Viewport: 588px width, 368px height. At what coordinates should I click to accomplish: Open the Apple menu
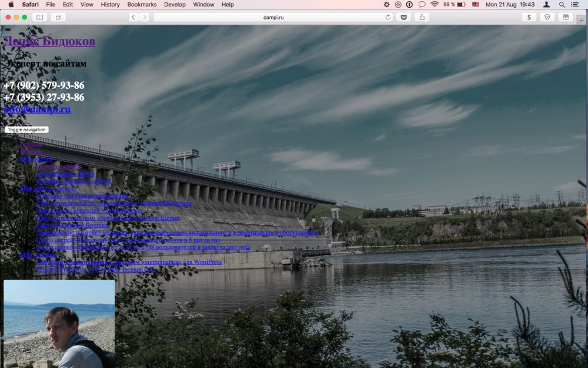(11, 5)
